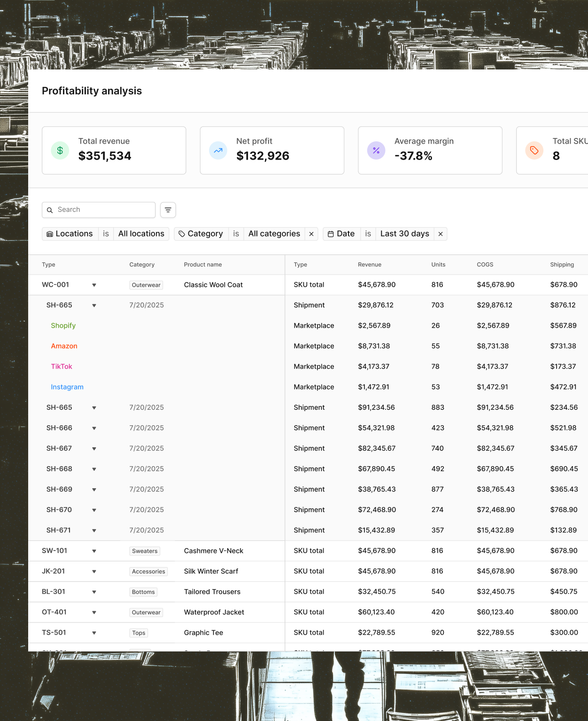Open the All locations value dropdown

point(141,234)
